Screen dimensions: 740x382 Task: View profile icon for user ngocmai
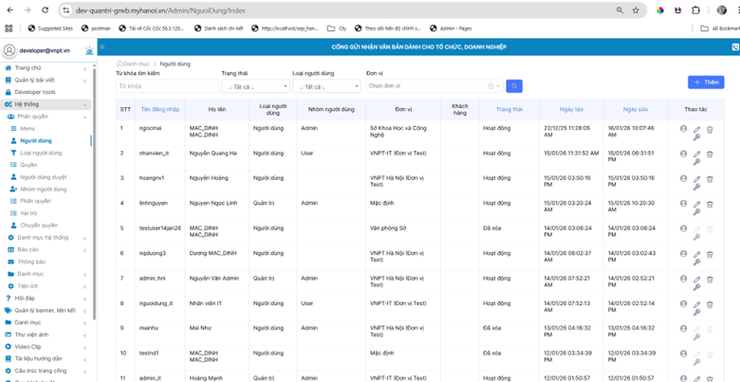(683, 128)
